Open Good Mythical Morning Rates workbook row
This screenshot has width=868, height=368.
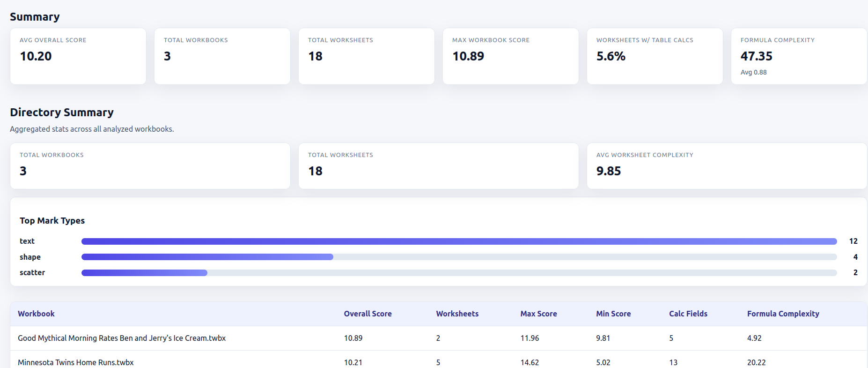click(122, 338)
